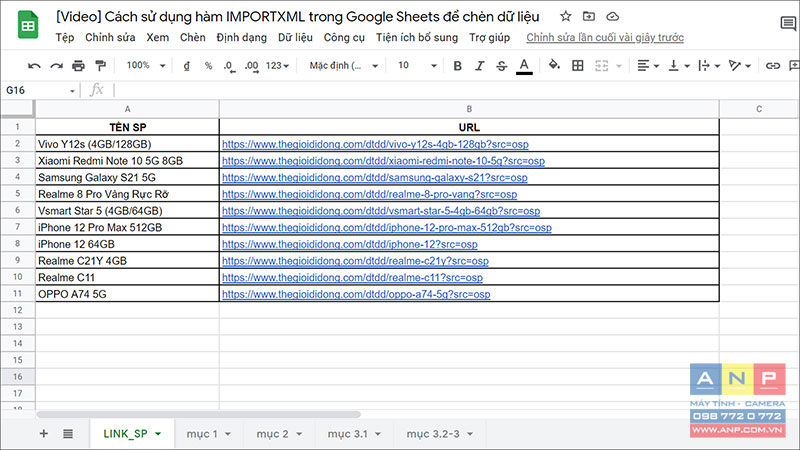The height and width of the screenshot is (450, 800).
Task: Format cell as percent
Action: (x=208, y=66)
